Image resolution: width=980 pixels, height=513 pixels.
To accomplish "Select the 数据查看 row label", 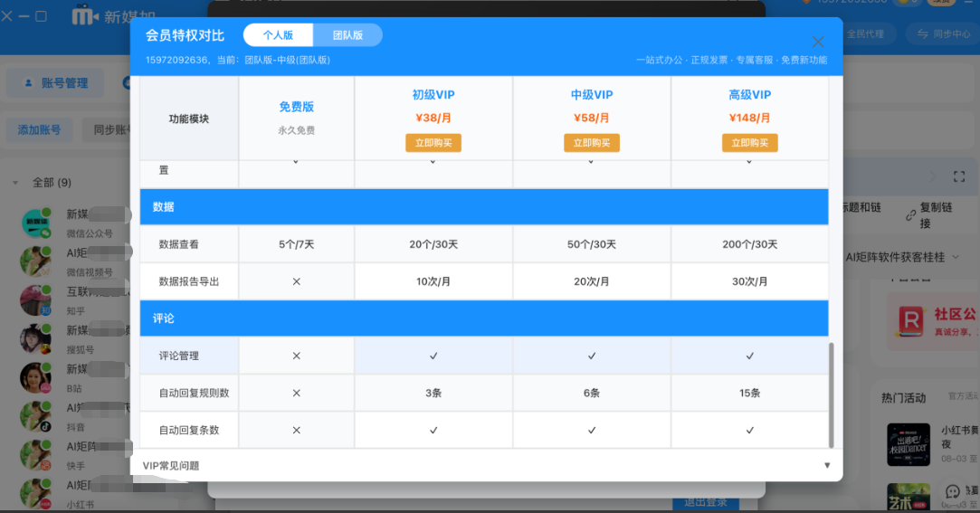I will click(179, 244).
